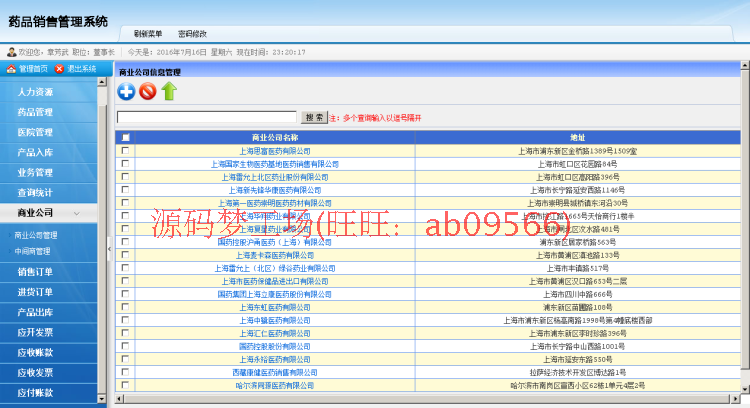This screenshot has height=408, width=750.
Task: Open the 应收发票 sidebar menu
Action: (x=48, y=373)
